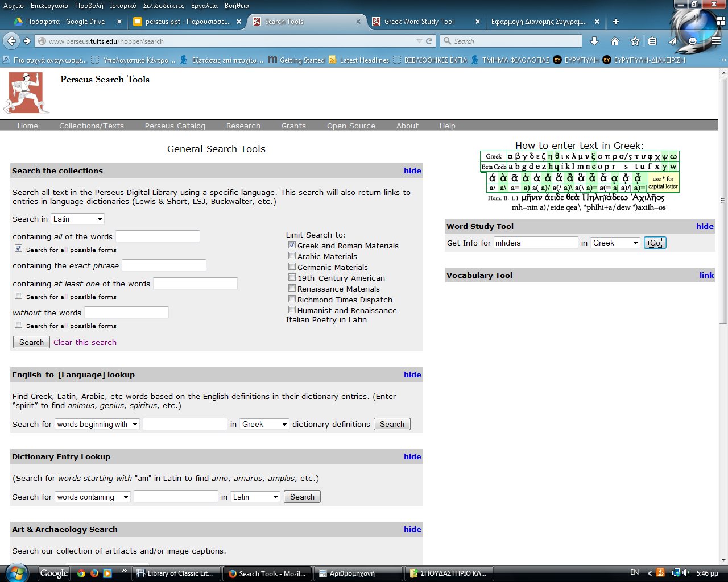Click 'Clear this search' link
Viewport: 728px width, 582px height.
85,342
